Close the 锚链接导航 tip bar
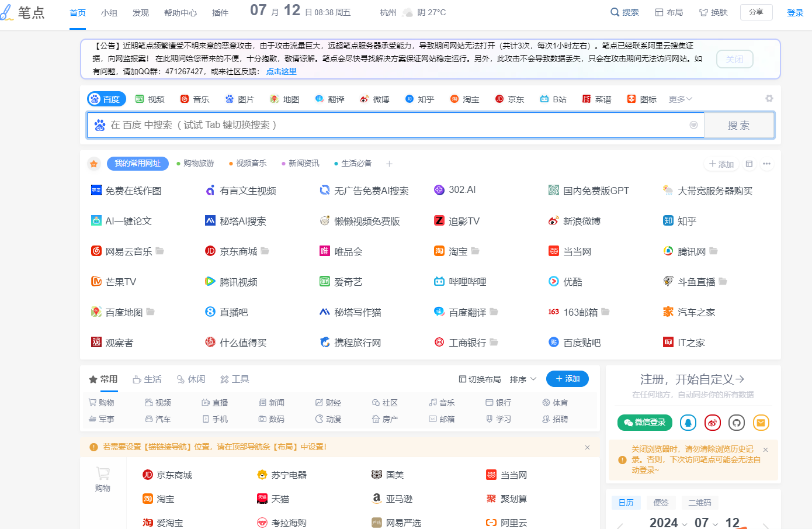This screenshot has height=529, width=812. click(587, 447)
